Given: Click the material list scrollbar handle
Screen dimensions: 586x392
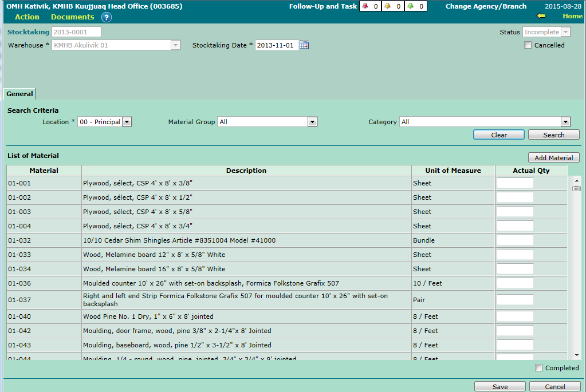Looking at the screenshot, I should click(x=577, y=188).
